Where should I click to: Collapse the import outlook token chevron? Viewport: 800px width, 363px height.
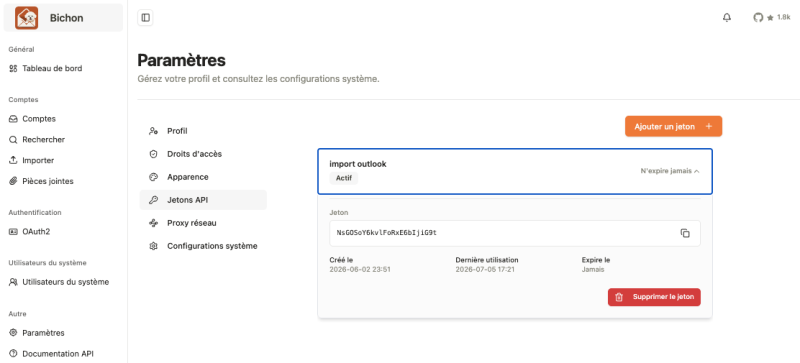[697, 172]
